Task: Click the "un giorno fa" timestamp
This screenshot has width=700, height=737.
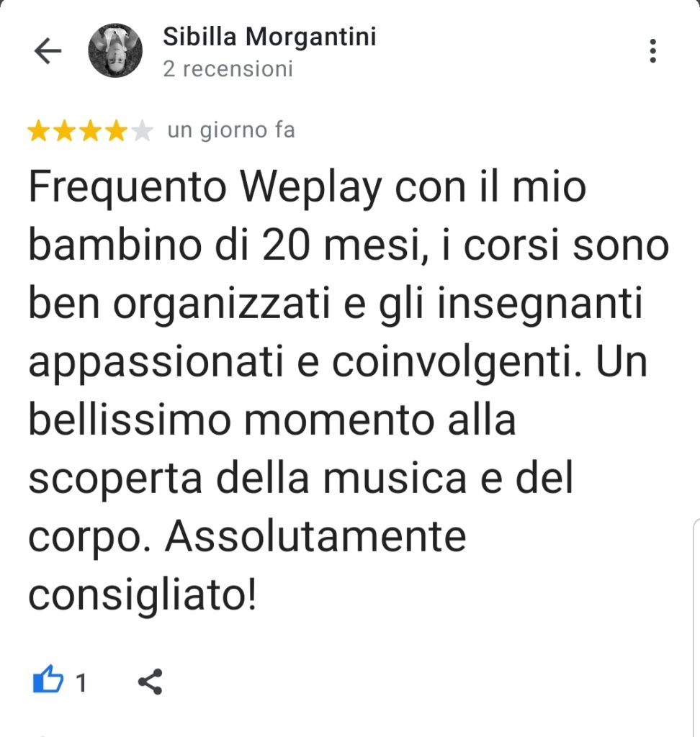Action: coord(231,130)
